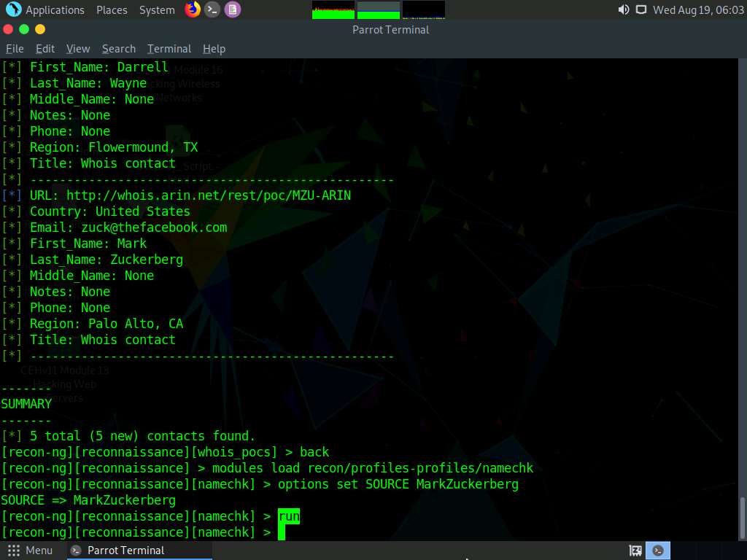Screen dimensions: 747x560
Task: Open the clock showing Wed Aug 19
Action: point(698,9)
